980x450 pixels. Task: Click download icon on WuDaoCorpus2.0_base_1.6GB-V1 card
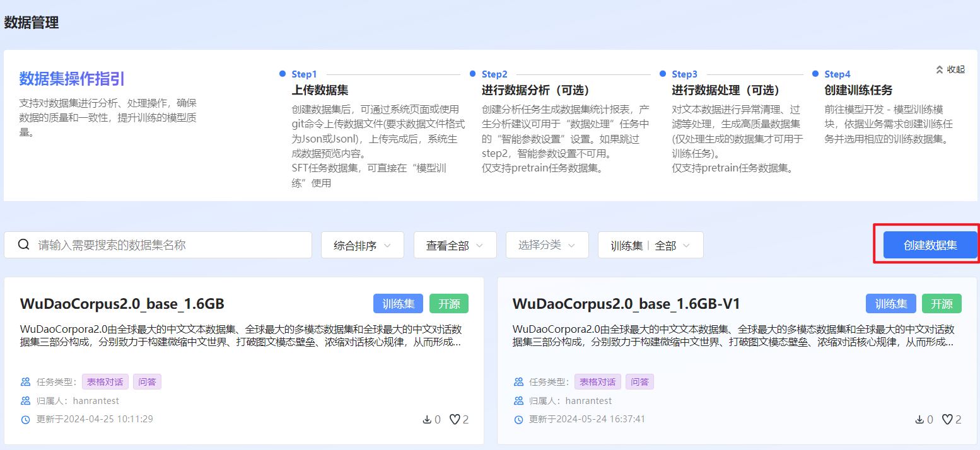coord(919,419)
